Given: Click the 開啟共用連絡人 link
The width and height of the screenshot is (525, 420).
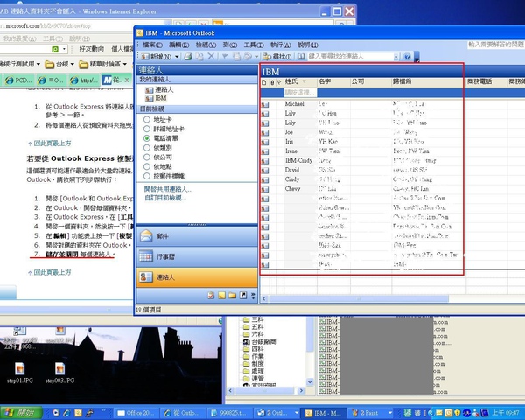Looking at the screenshot, I should tap(168, 189).
